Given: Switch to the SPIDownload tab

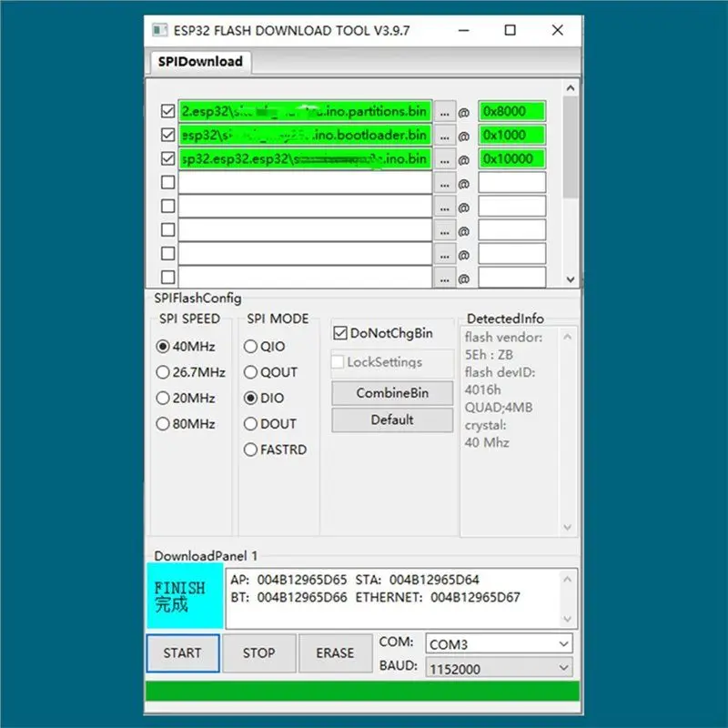Looking at the screenshot, I should (x=200, y=61).
